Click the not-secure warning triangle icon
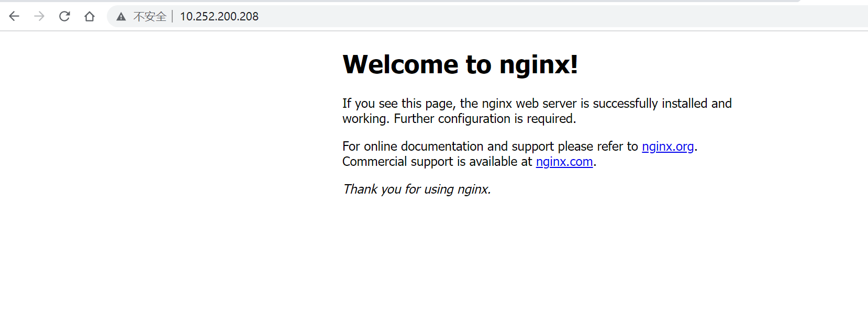The width and height of the screenshot is (868, 327). 121,17
